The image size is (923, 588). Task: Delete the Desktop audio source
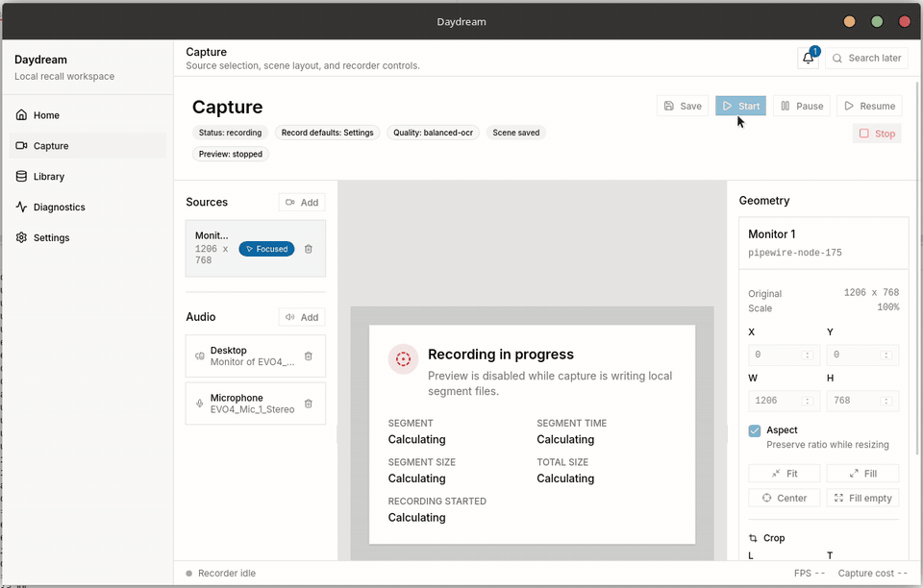click(309, 355)
